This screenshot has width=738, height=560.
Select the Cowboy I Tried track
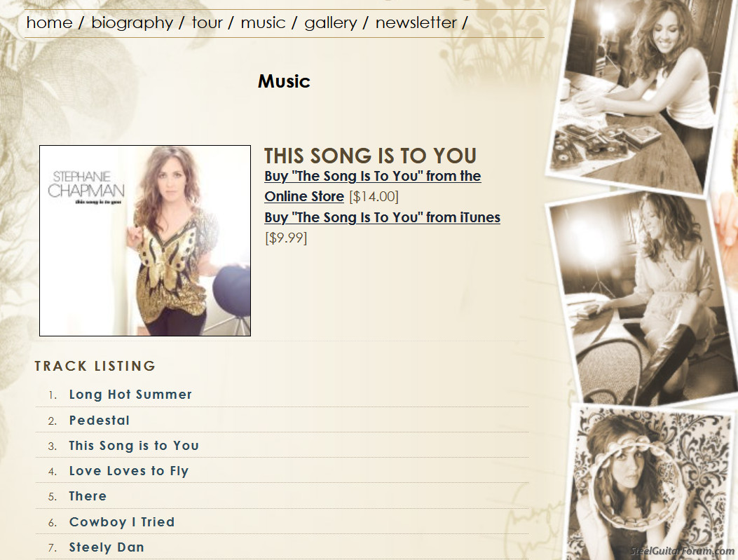point(122,522)
